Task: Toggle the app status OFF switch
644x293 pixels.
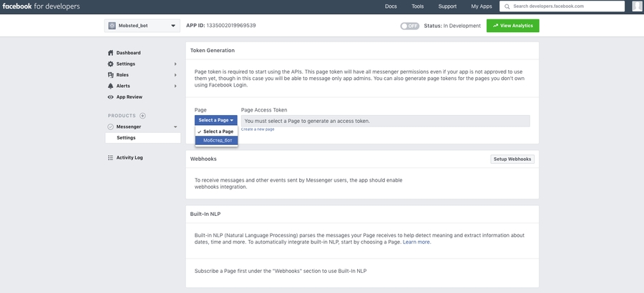Action: pos(409,26)
